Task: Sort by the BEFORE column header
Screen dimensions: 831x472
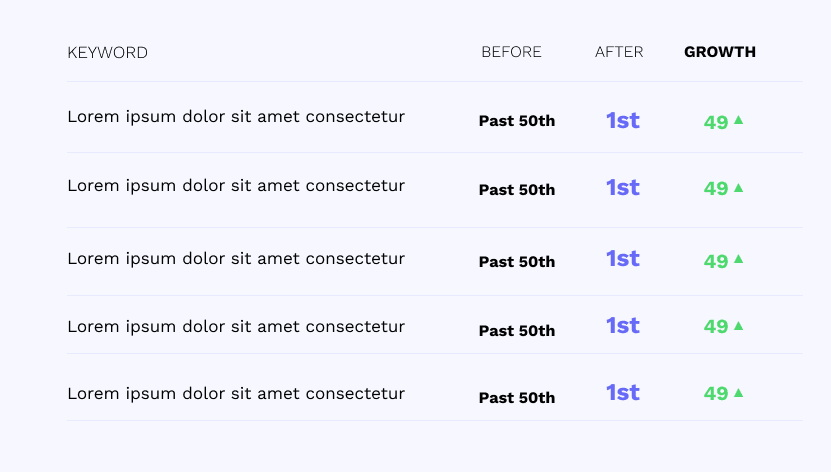Action: click(x=511, y=52)
